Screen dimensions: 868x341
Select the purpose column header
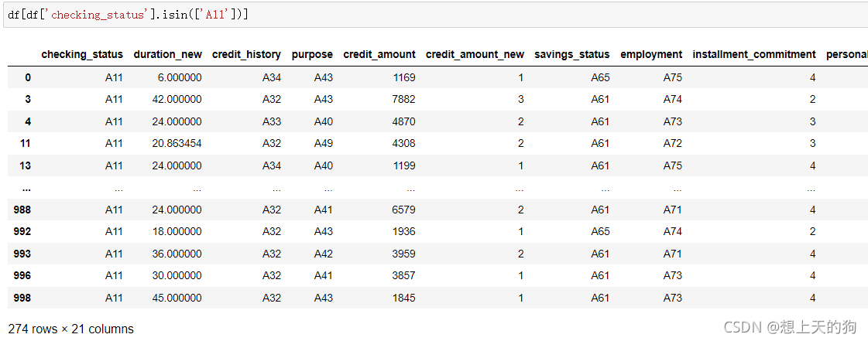pyautogui.click(x=312, y=55)
